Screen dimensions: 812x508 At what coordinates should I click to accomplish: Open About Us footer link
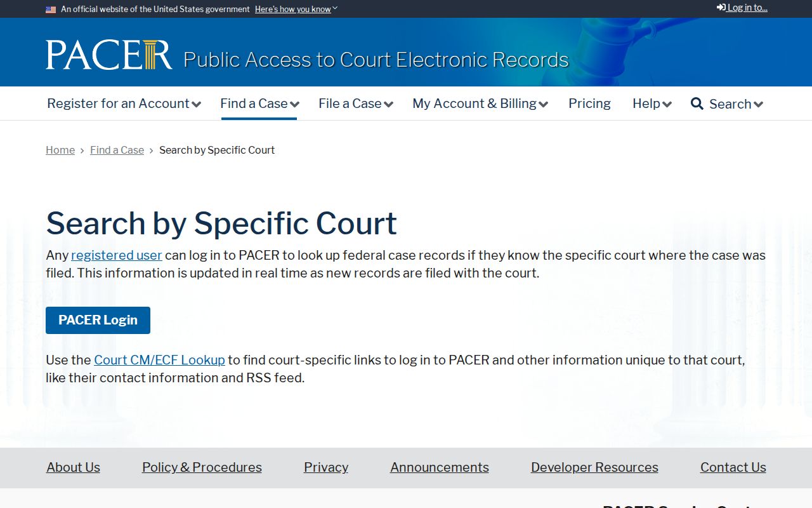click(73, 467)
